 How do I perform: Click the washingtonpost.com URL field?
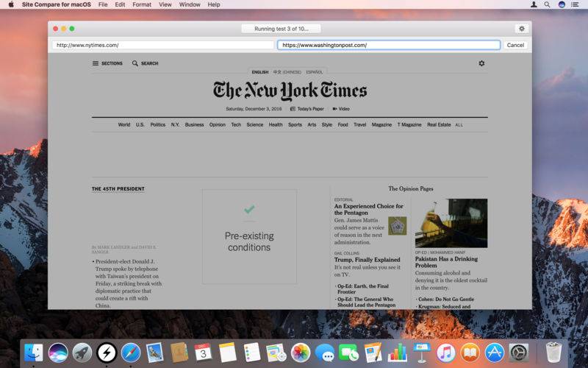(x=389, y=45)
